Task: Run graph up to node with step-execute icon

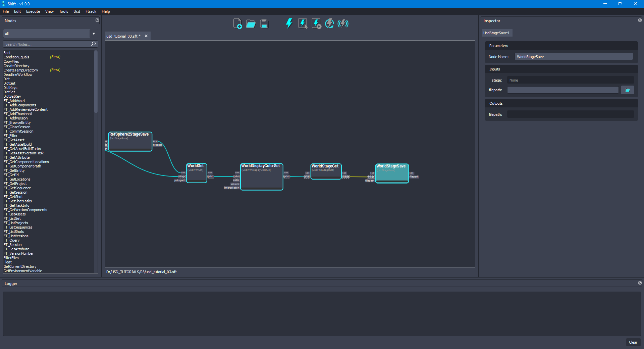Action: pyautogui.click(x=316, y=23)
